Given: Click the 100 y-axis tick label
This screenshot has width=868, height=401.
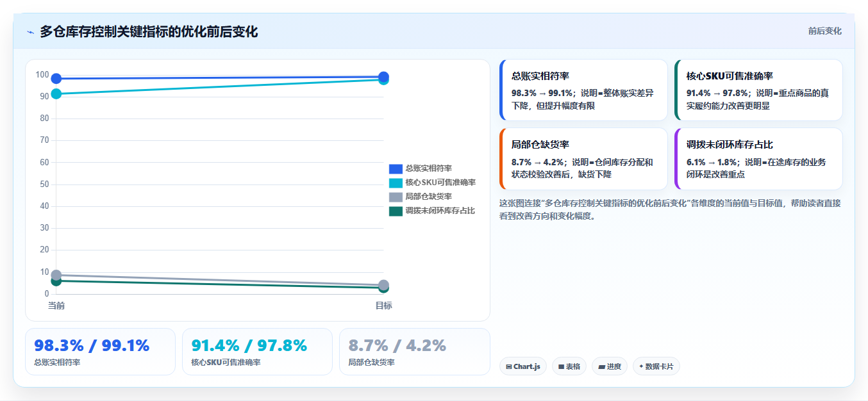Looking at the screenshot, I should (x=42, y=75).
